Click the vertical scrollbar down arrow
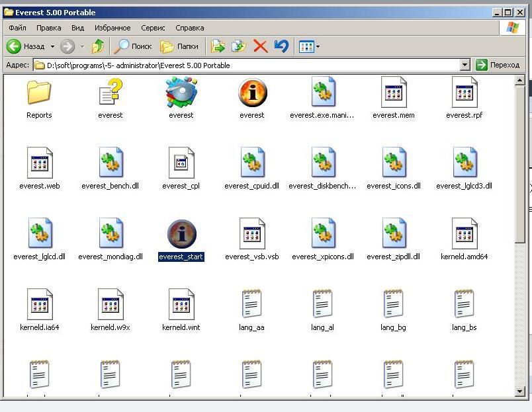Image resolution: width=532 pixels, height=412 pixels. coord(521,391)
